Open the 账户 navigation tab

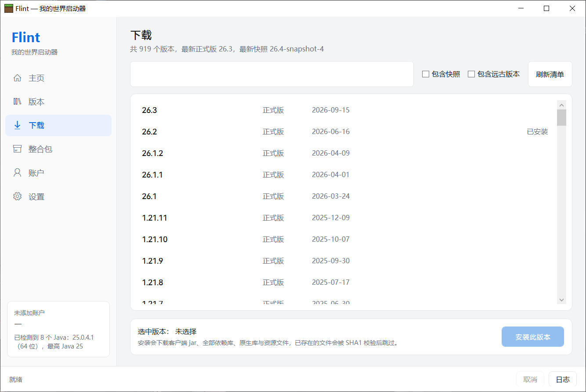(58, 173)
